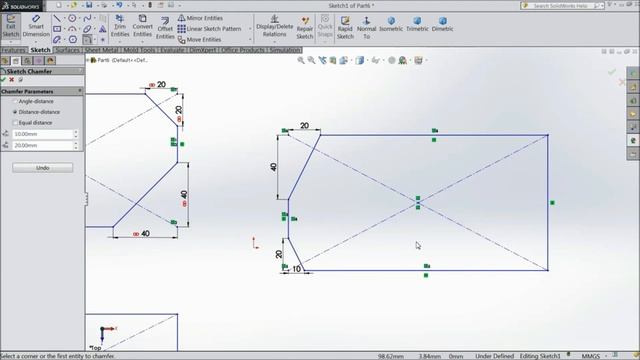
Task: Cancel Sketch Chamfer with red X
Action: pyautogui.click(x=12, y=80)
